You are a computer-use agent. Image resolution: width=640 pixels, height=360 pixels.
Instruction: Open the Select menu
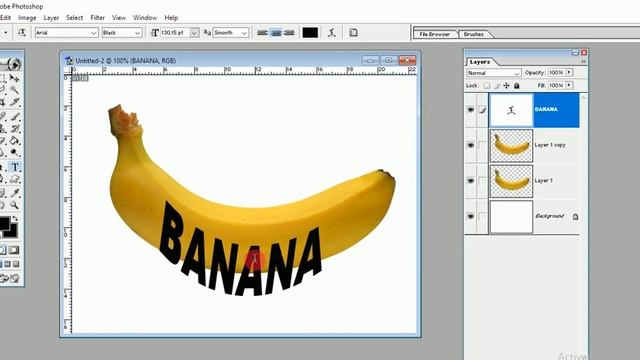point(75,18)
